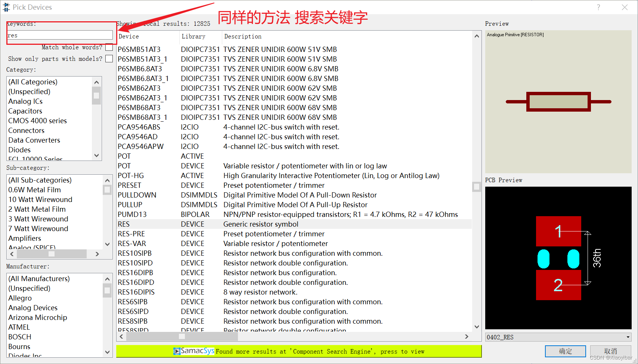This screenshot has width=638, height=364.
Task: Click the SamacSys found more results banner
Action: pyautogui.click(x=299, y=351)
